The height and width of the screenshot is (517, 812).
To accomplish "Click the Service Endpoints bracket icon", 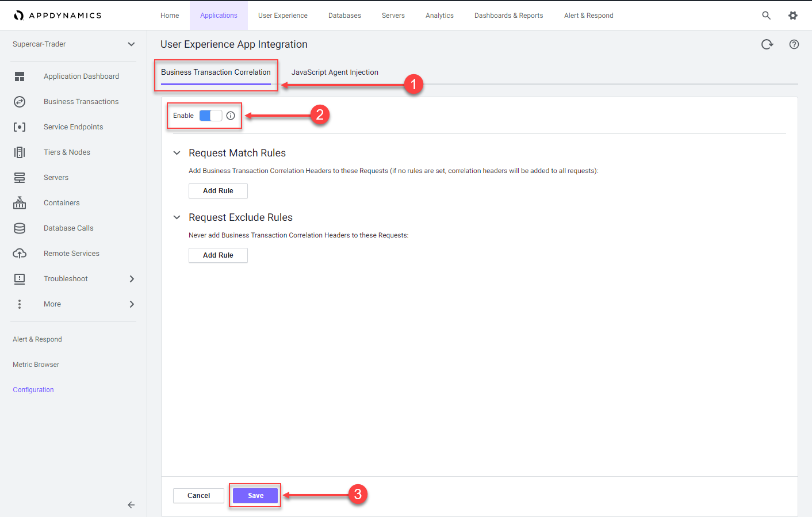I will click(20, 127).
